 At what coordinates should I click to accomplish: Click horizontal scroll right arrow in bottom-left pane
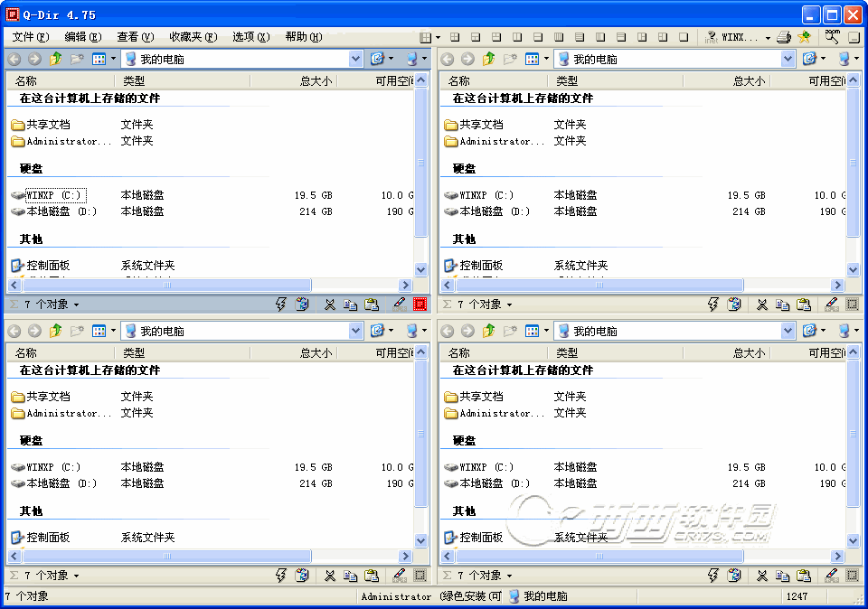coord(405,557)
